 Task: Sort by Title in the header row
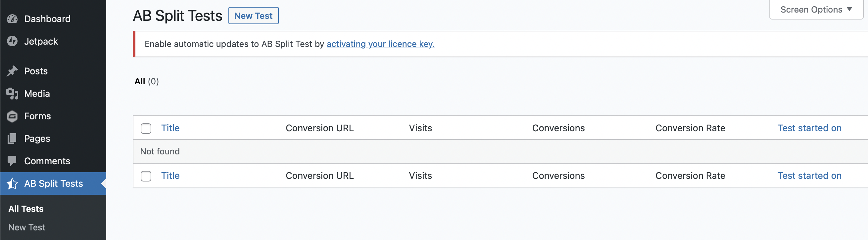(170, 128)
